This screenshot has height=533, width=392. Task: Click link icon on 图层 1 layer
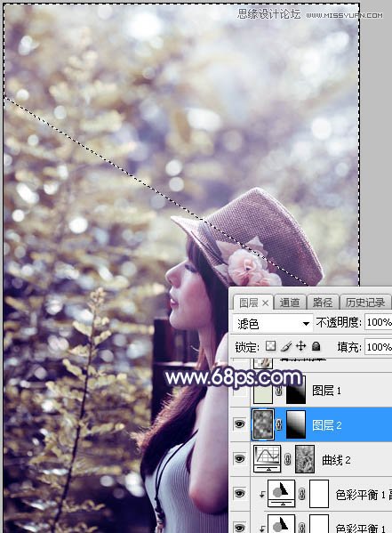pos(279,392)
